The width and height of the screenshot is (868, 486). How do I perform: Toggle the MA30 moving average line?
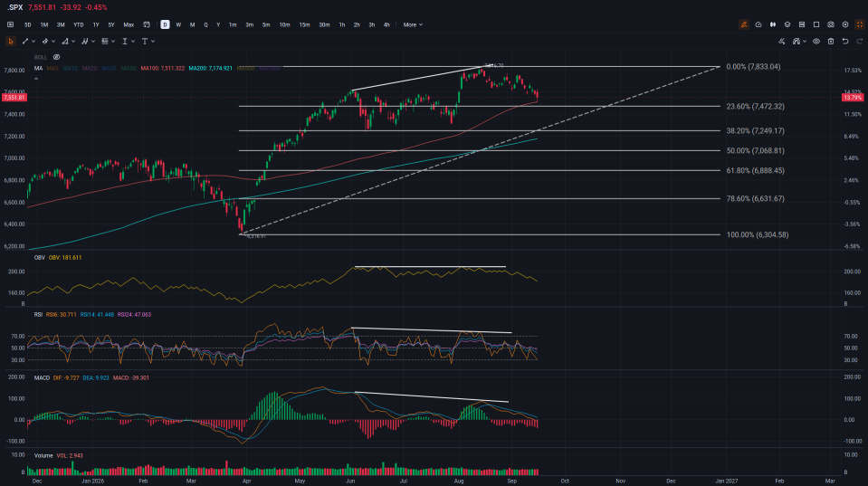tap(109, 69)
